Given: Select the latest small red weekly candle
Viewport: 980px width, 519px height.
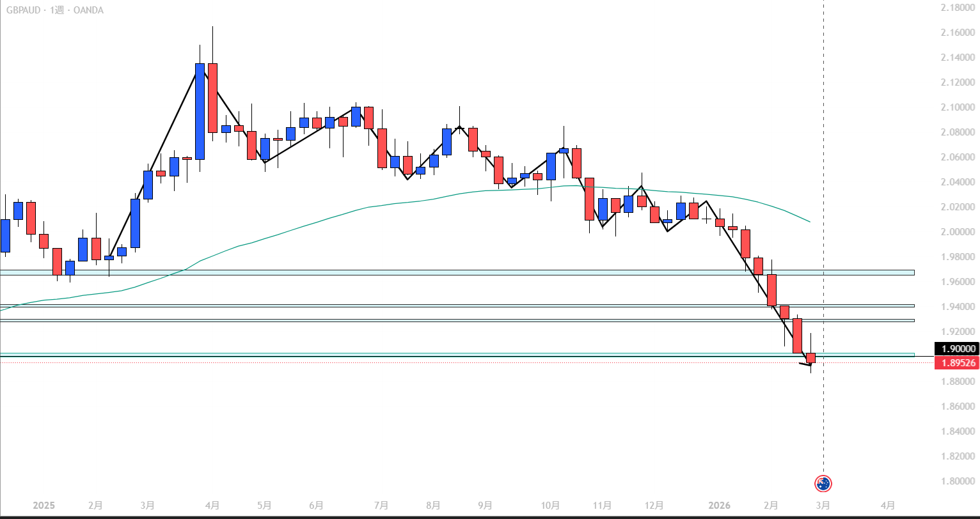Looking at the screenshot, I should pos(810,358).
